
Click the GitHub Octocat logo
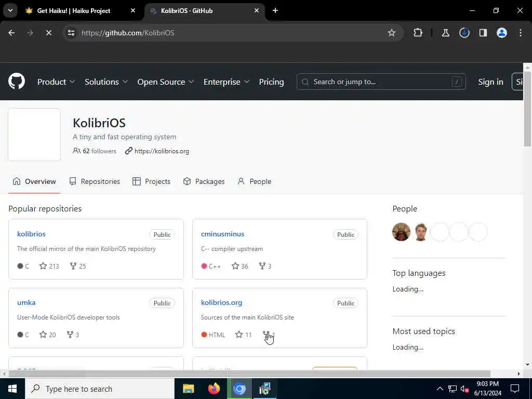[x=17, y=82]
